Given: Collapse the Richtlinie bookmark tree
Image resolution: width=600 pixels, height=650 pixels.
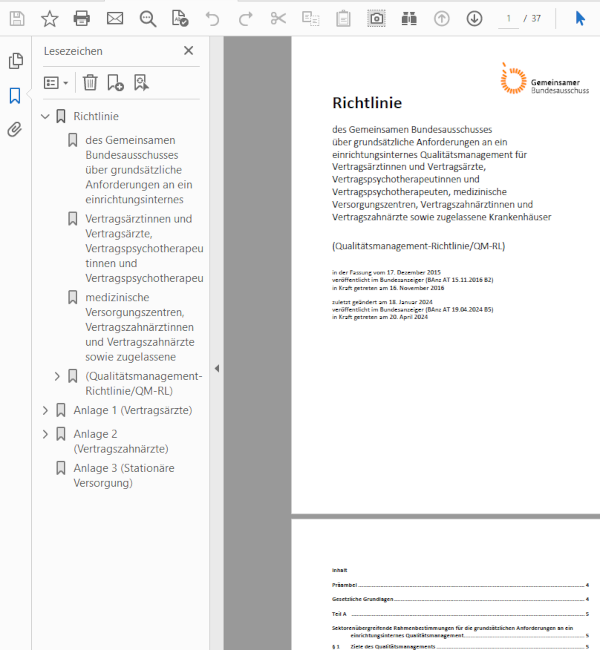Looking at the screenshot, I should [x=45, y=117].
